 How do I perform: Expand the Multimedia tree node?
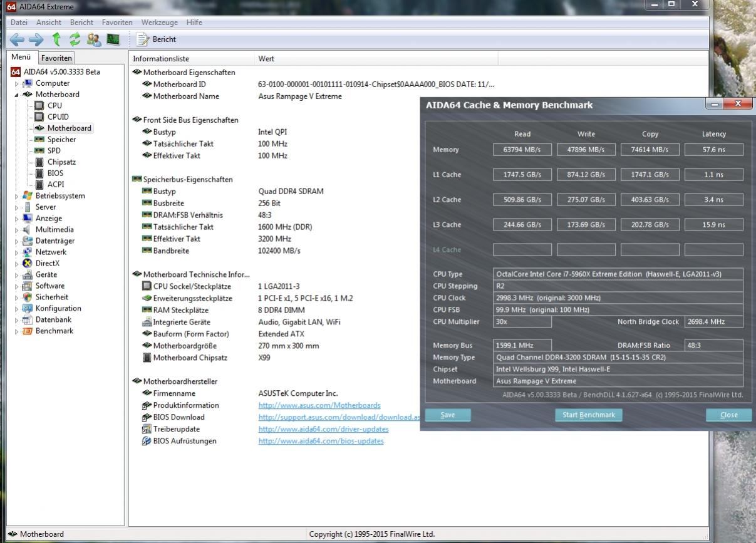17,230
